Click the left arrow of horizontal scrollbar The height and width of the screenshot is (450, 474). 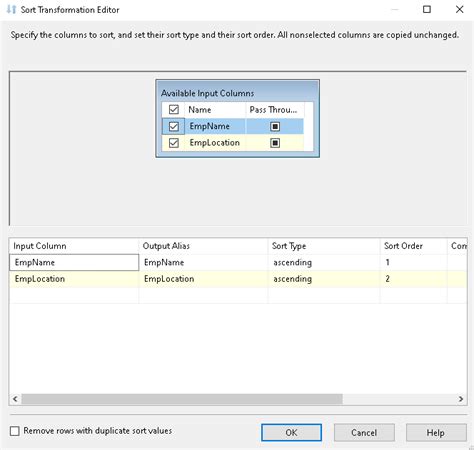point(15,399)
